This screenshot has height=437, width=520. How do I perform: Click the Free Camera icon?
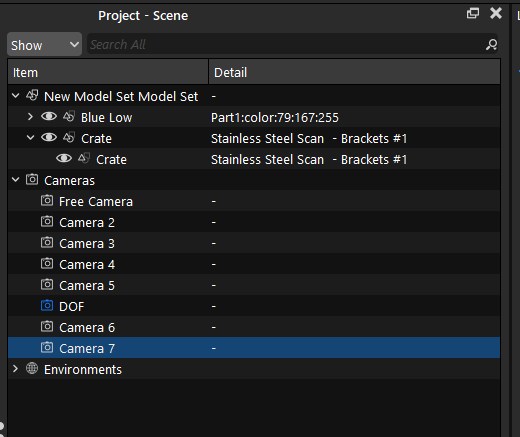point(47,201)
